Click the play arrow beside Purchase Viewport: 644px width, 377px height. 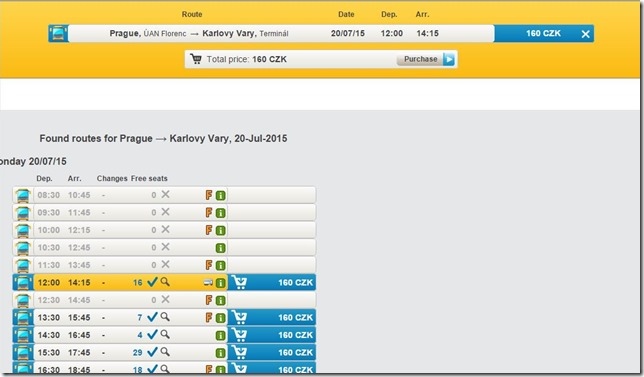449,60
